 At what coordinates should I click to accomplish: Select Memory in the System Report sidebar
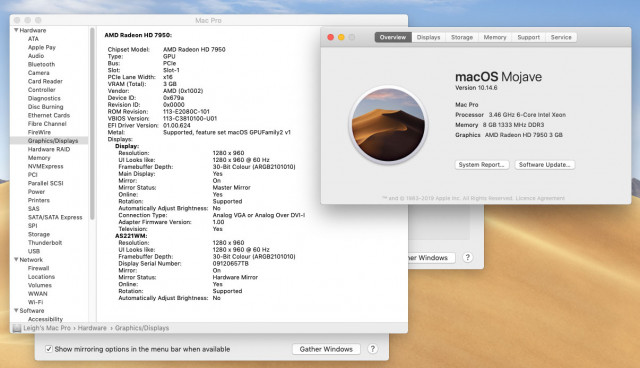coord(39,157)
